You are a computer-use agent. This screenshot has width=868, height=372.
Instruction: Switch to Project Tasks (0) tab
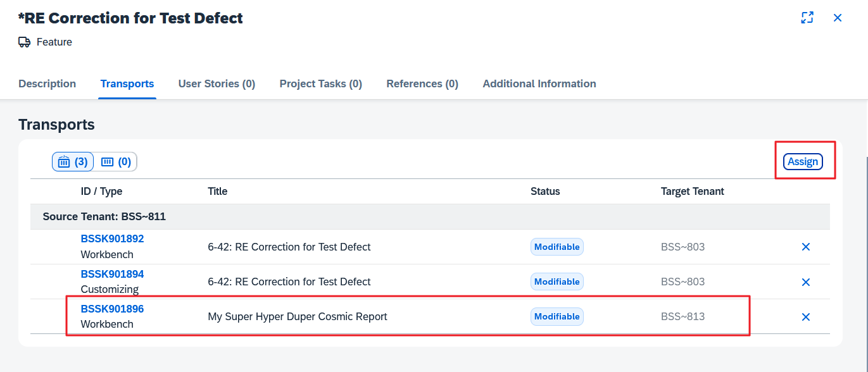(x=321, y=84)
